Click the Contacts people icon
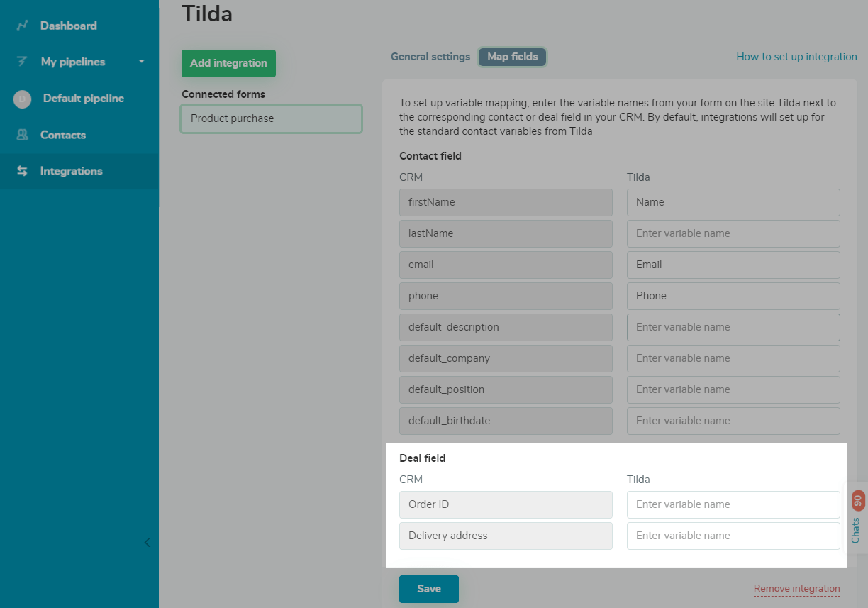 [22, 135]
